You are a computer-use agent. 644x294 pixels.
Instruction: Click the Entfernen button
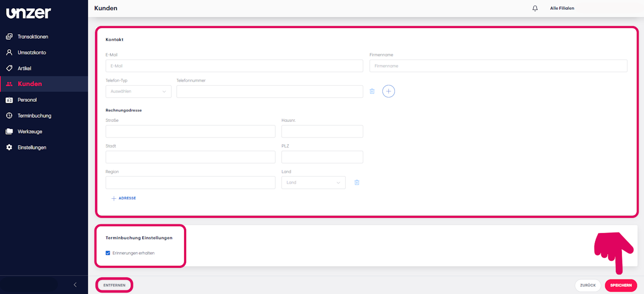[x=114, y=285]
